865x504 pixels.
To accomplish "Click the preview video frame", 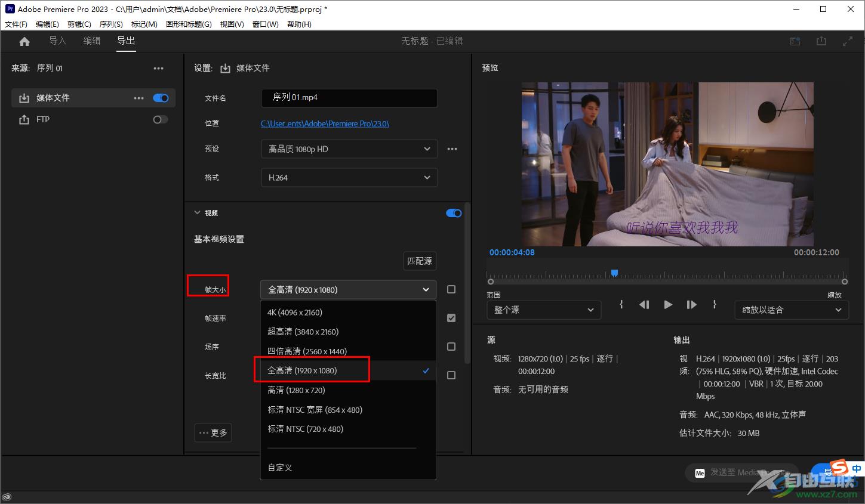I will (667, 164).
